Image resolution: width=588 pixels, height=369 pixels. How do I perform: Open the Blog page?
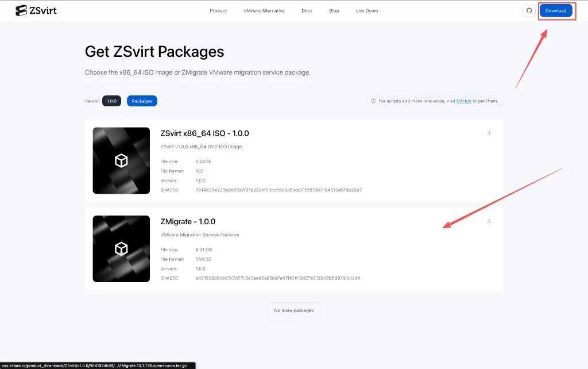click(x=334, y=10)
